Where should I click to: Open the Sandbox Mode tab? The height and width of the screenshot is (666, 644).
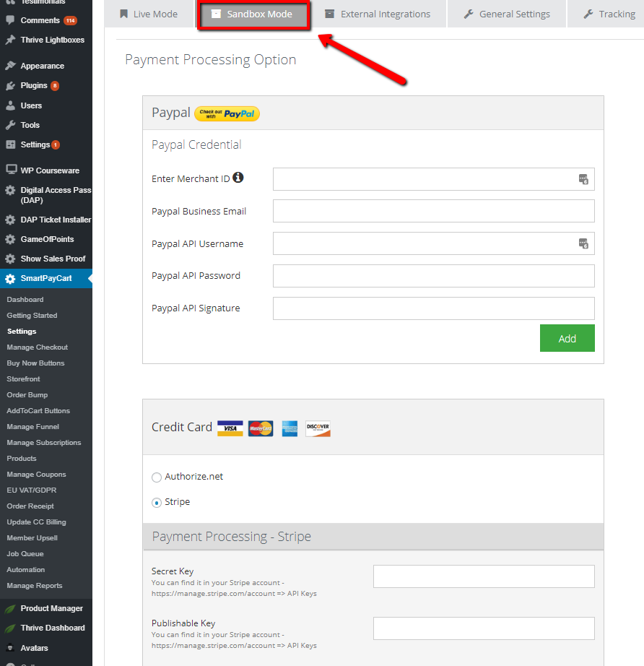click(x=253, y=15)
